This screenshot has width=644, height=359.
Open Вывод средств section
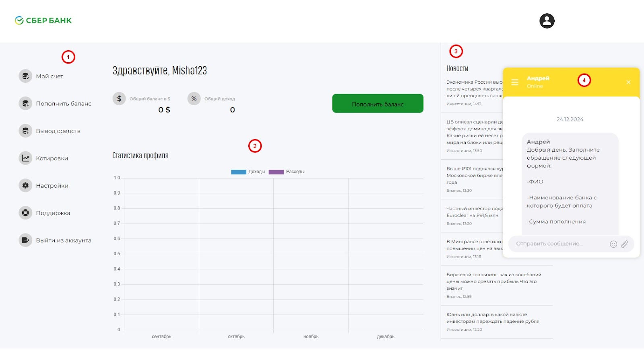click(58, 131)
